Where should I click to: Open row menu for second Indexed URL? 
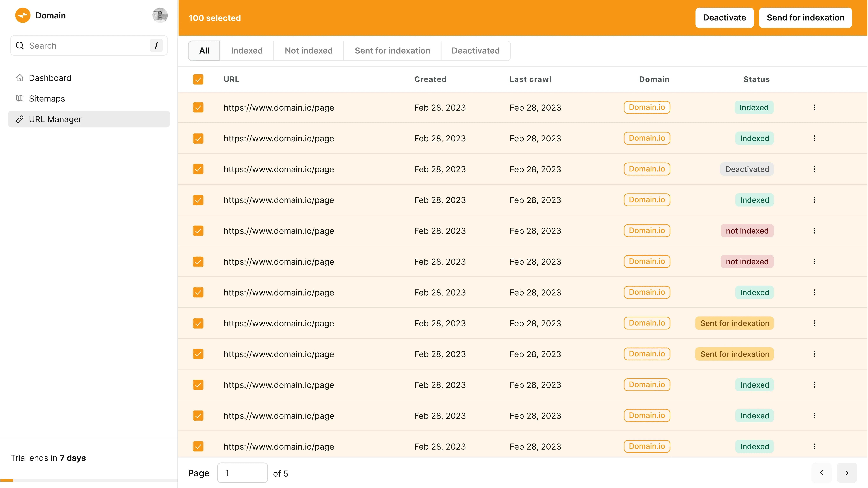point(814,139)
